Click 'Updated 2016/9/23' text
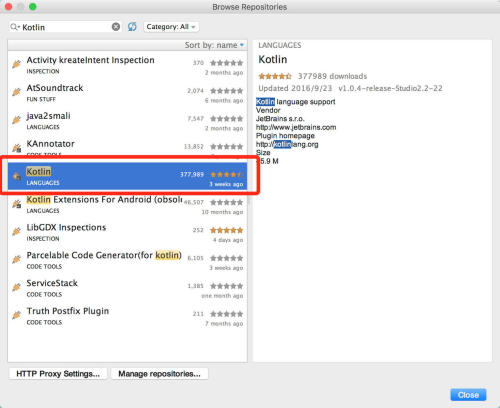 [295, 88]
